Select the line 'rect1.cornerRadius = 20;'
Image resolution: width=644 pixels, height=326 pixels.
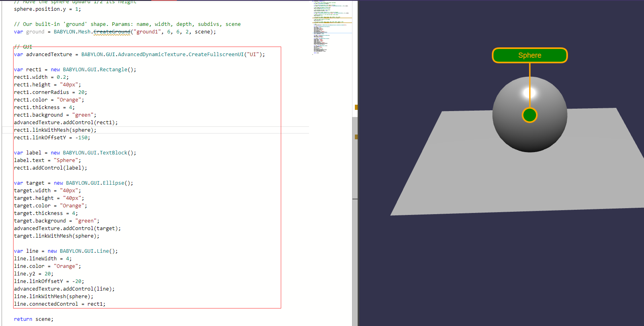(x=51, y=92)
